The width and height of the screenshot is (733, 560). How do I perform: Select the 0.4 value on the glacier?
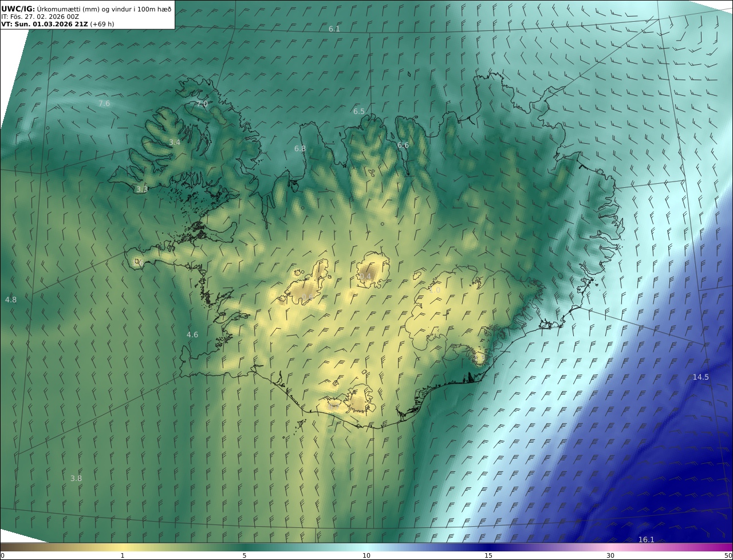365,276
